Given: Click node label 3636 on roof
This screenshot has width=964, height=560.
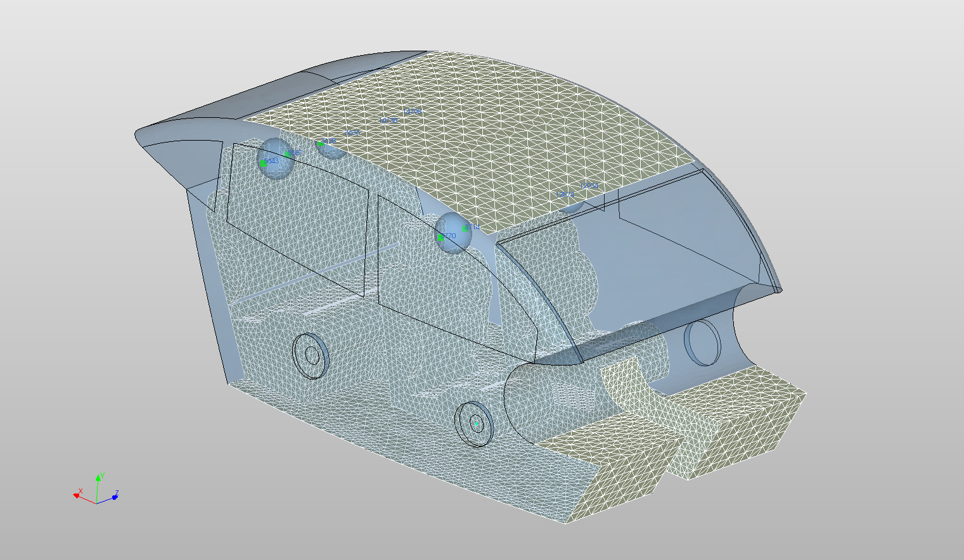Looking at the screenshot, I should (352, 133).
